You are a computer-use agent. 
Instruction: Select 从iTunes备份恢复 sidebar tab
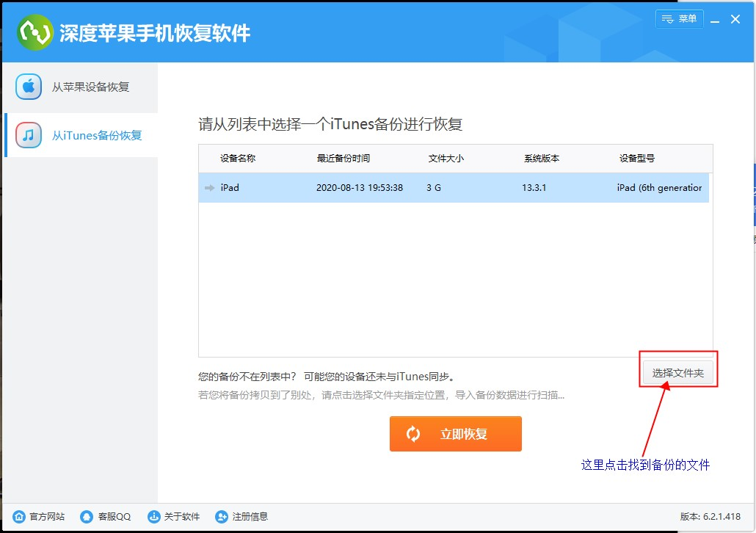[x=81, y=135]
